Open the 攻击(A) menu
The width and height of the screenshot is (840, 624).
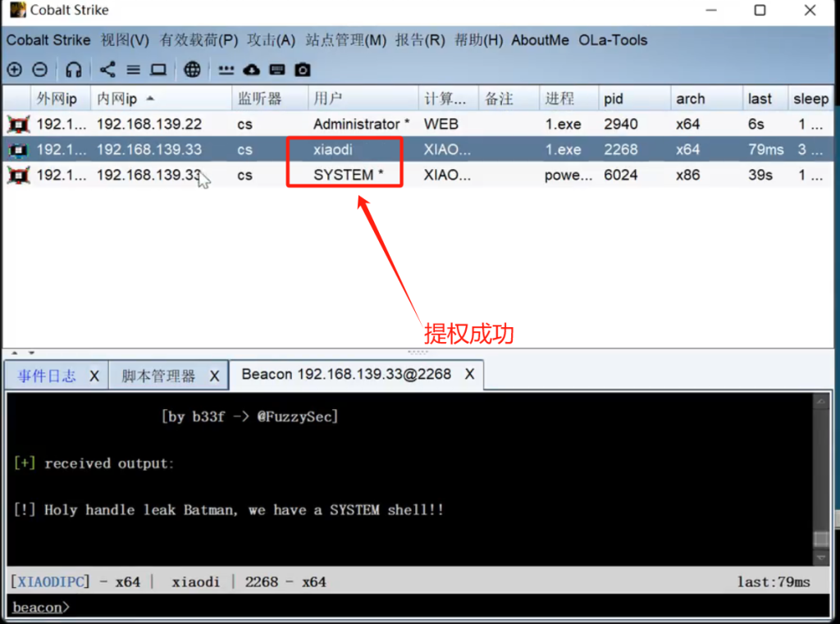[271, 40]
